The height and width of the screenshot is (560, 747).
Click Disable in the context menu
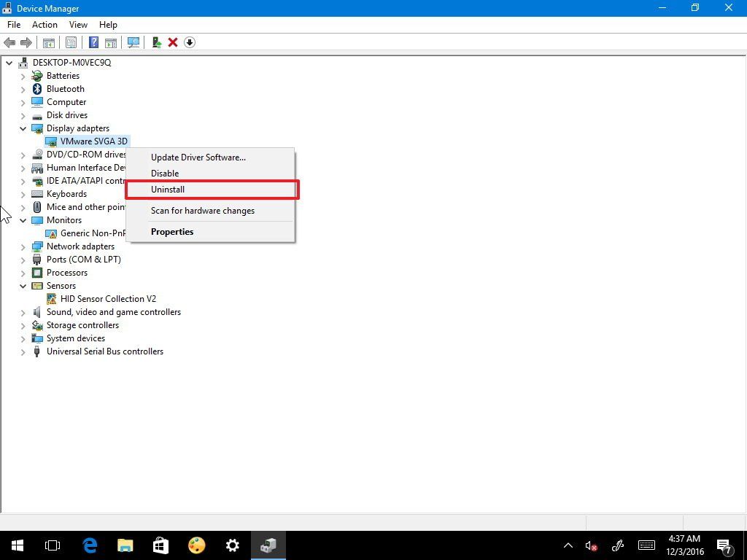click(x=165, y=173)
